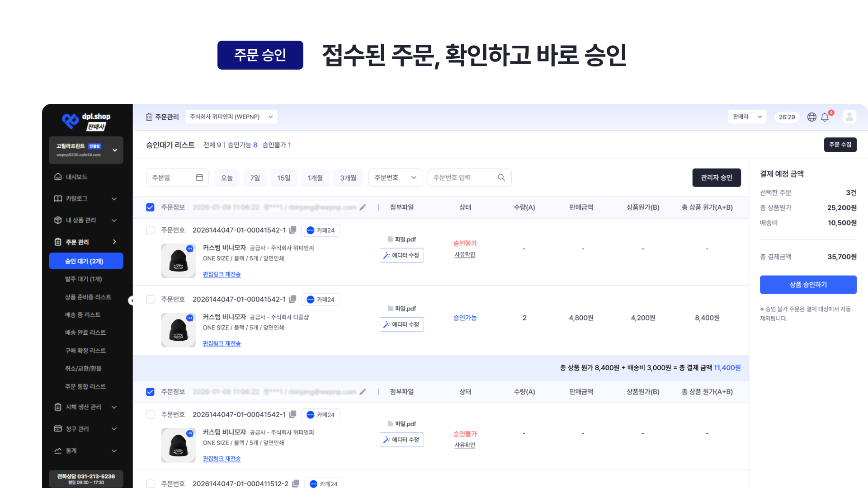The height and width of the screenshot is (488, 868).
Task: Uncheck the 2026-01-08 주문정보 header checkbox
Action: 150,392
